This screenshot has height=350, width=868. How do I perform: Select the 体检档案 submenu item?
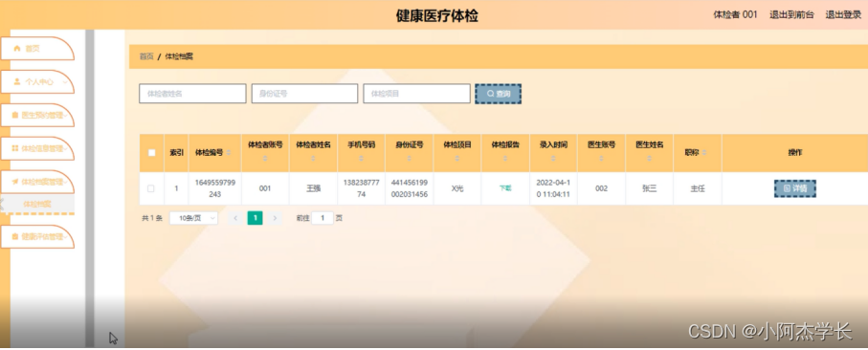37,204
